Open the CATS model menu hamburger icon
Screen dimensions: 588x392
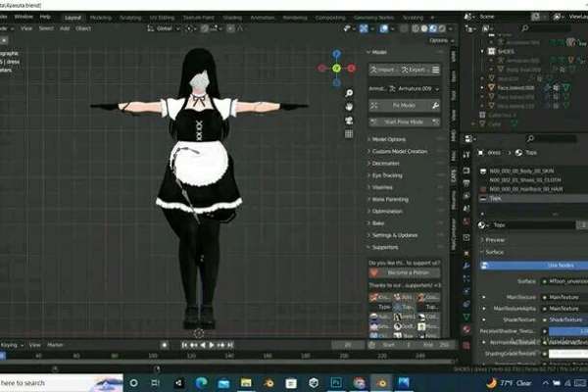[436, 70]
